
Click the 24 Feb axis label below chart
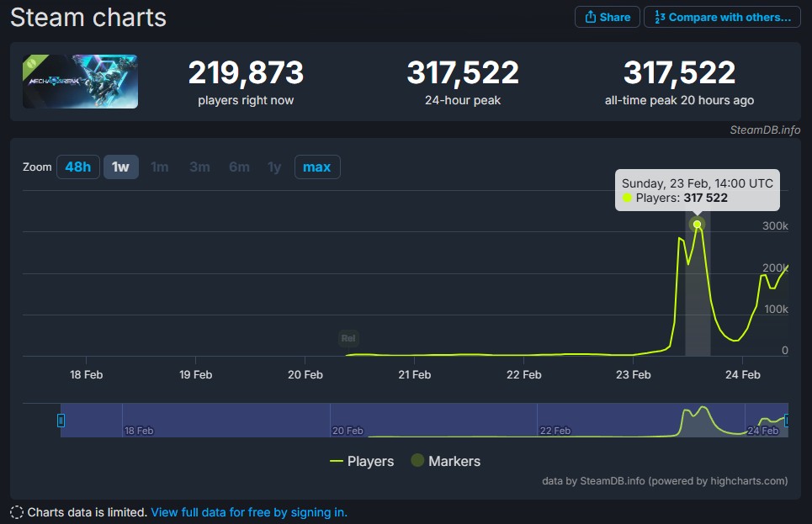coord(743,374)
